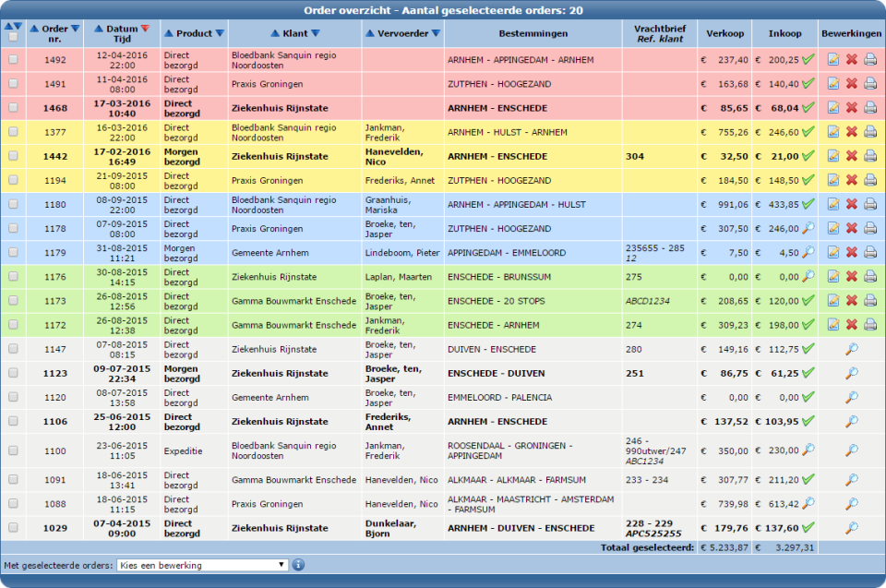886x588 pixels.
Task: Delete order 1172 using its red cross
Action: [x=852, y=325]
